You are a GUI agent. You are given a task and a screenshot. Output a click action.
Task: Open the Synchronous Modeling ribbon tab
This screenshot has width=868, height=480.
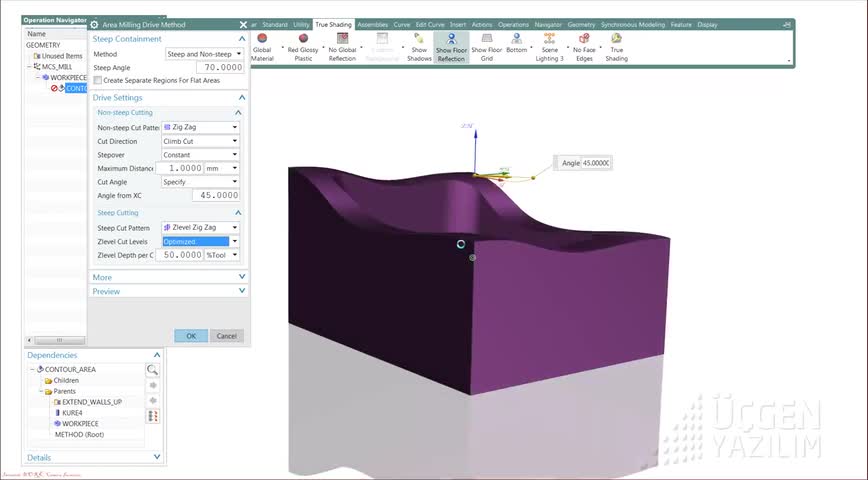633,25
